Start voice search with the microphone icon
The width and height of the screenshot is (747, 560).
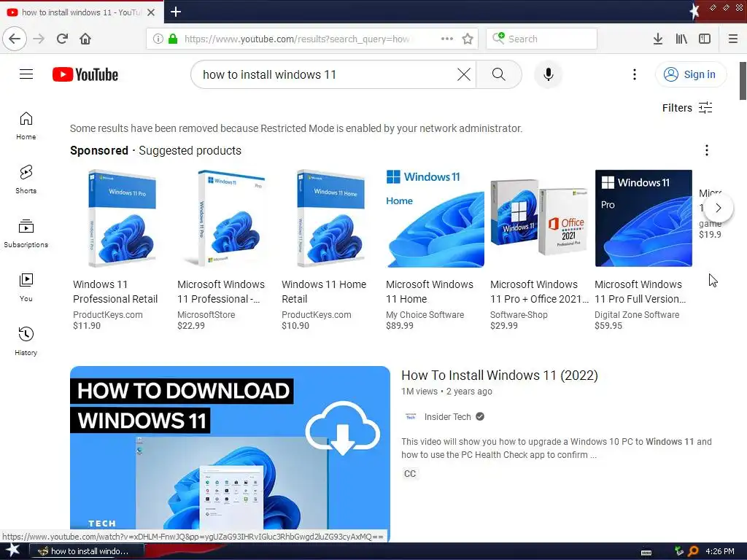549,74
